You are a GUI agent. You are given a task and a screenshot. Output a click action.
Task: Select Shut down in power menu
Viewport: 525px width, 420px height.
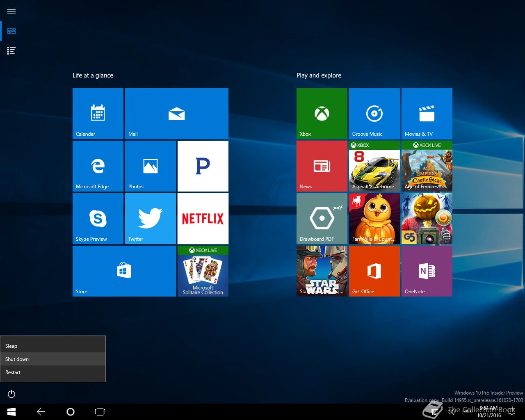(x=53, y=359)
